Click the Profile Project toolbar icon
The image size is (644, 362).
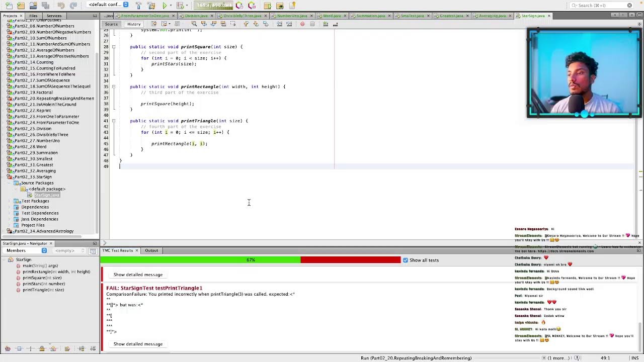pos(239,6)
